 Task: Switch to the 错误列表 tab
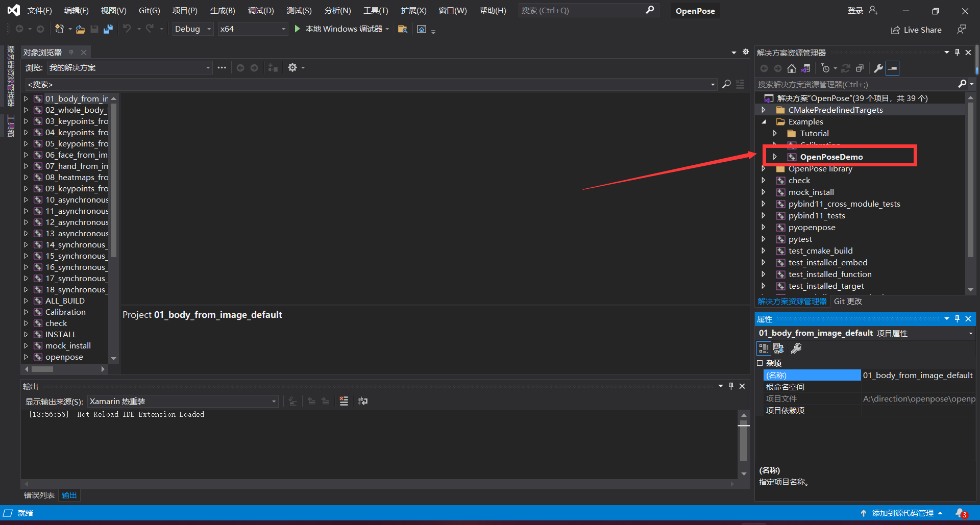coord(39,495)
